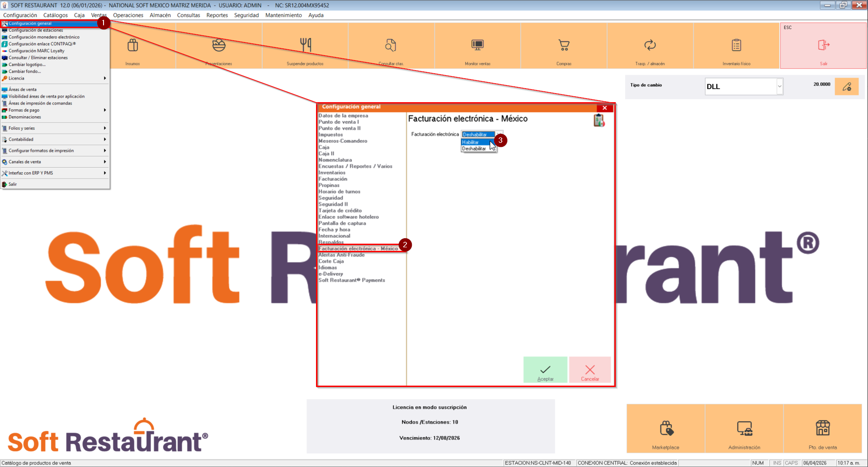Click Aceptar in Configuración general dialog
This screenshot has height=467, width=868.
(545, 370)
